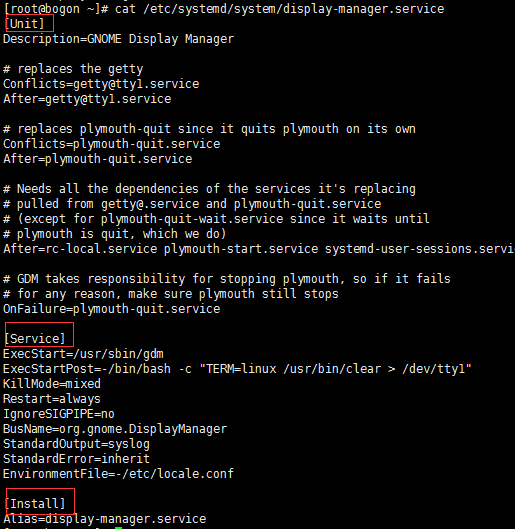Screen dimensions: 515x529
Task: Click the BusName=org.gnome.DisplayManager line
Action: pyautogui.click(x=115, y=429)
